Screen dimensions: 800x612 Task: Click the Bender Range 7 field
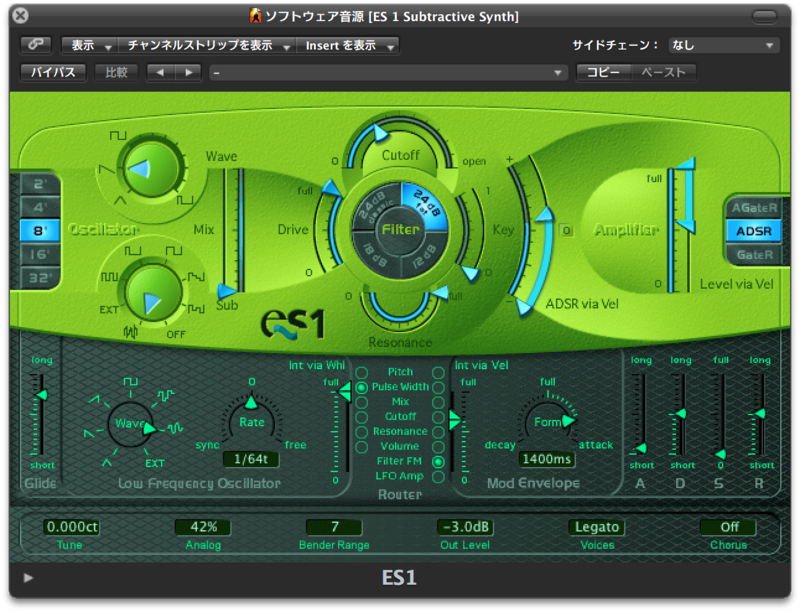(x=334, y=527)
